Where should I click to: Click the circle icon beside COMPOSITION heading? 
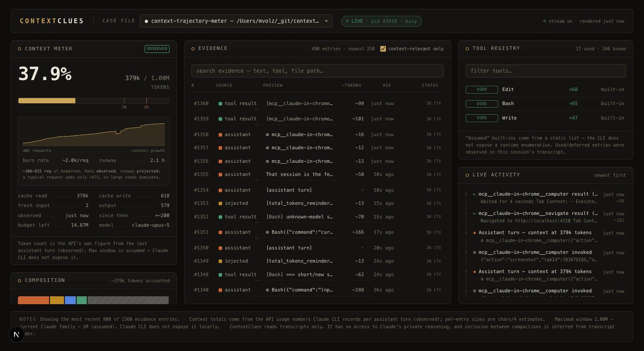coord(19,281)
